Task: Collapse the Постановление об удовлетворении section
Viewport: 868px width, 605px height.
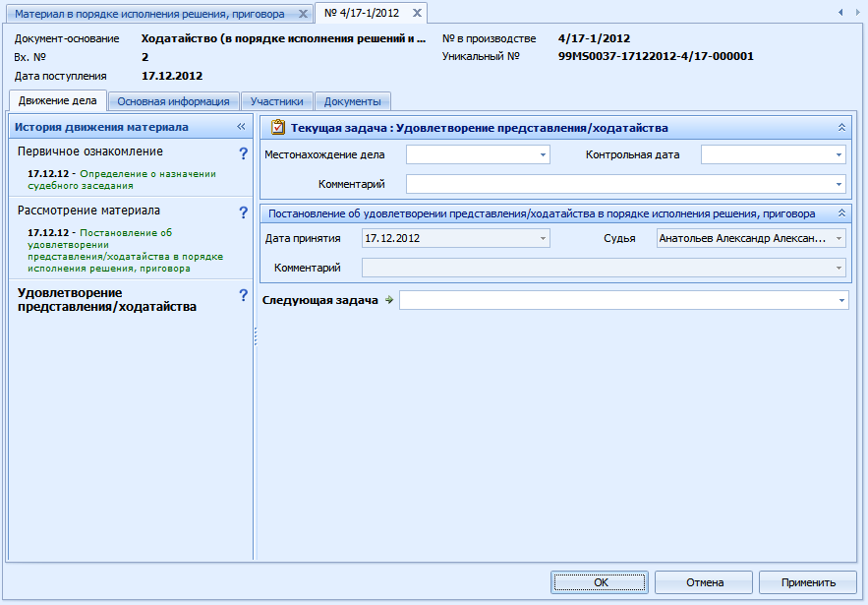Action: [841, 213]
